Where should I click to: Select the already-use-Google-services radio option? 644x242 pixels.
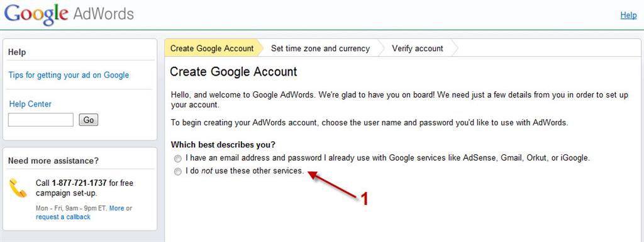(x=177, y=158)
